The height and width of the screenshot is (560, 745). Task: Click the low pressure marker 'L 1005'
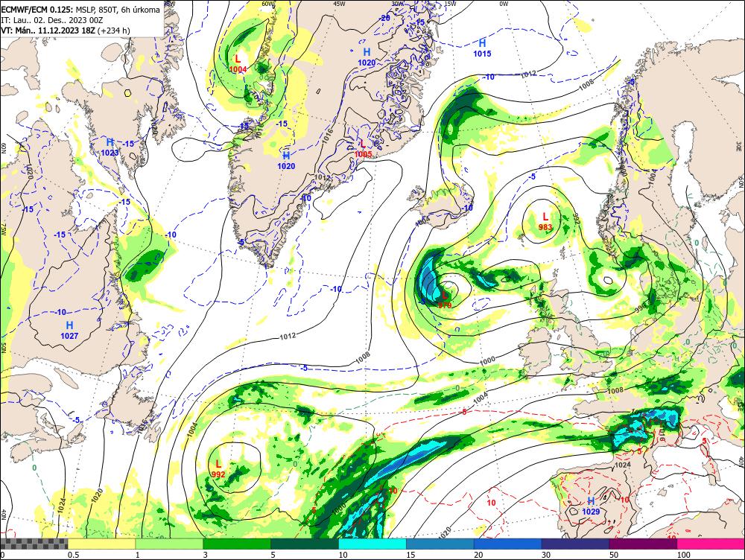point(363,149)
